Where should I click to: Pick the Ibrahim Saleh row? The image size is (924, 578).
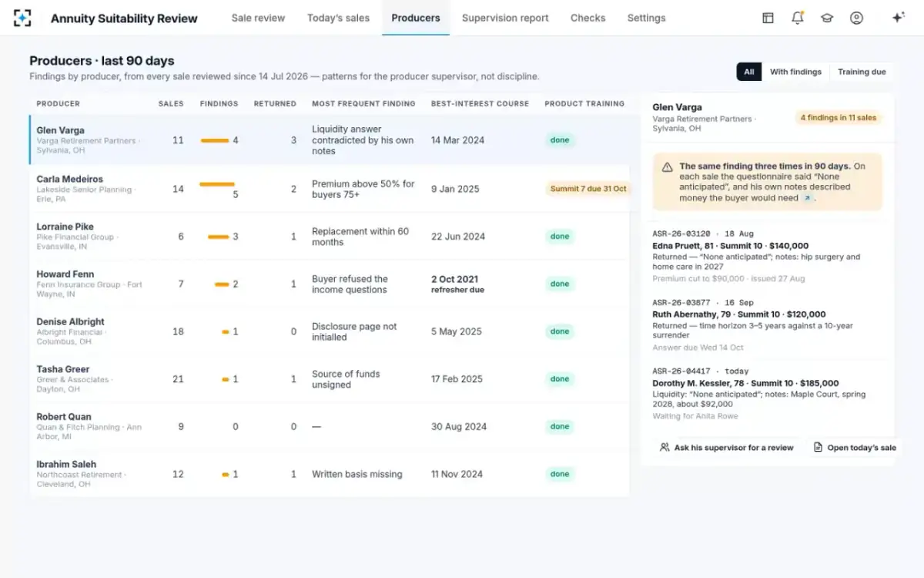coord(330,474)
